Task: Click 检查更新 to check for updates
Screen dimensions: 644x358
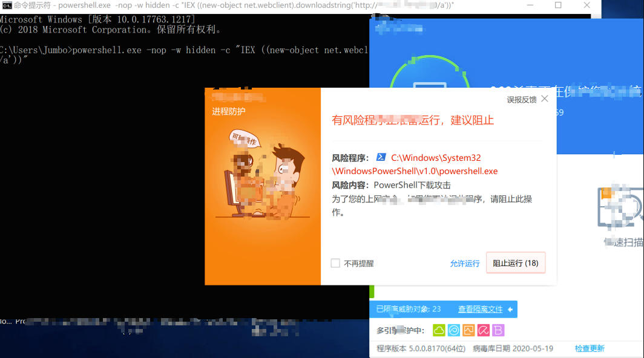Action: pyautogui.click(x=589, y=348)
